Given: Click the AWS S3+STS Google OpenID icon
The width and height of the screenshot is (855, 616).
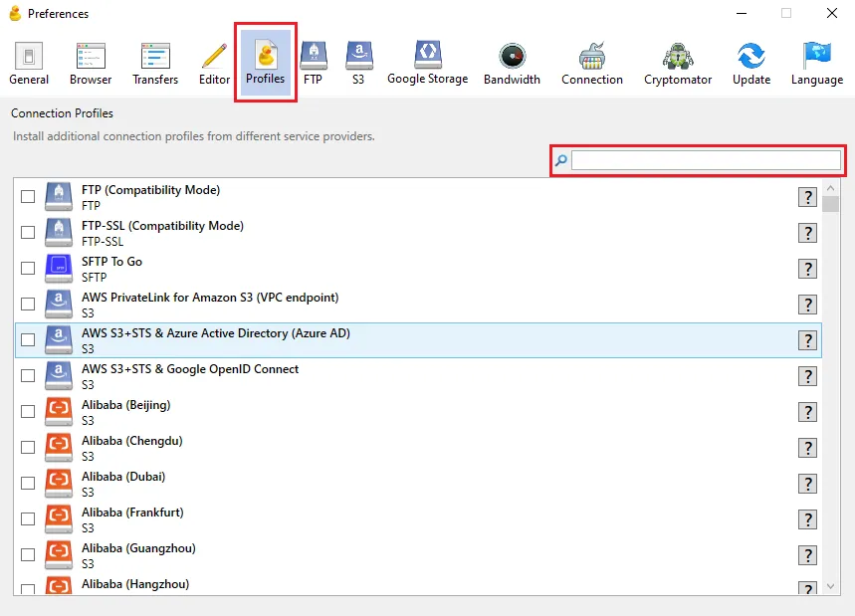Looking at the screenshot, I should point(59,375).
